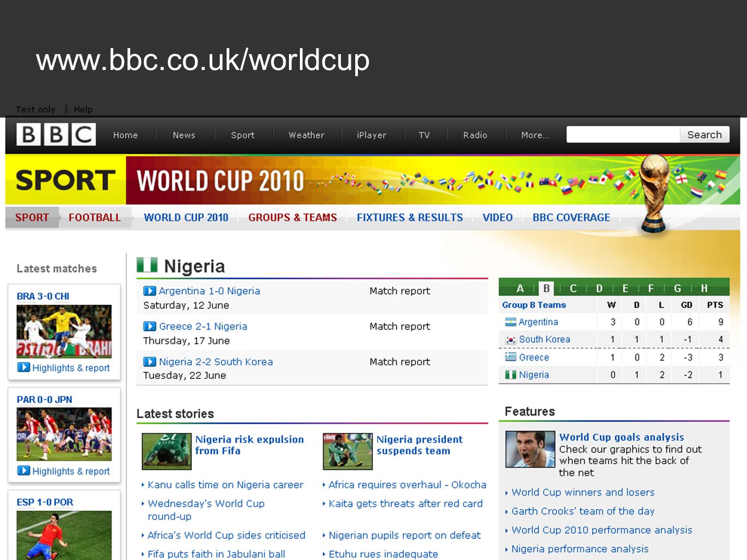Select VIDEO tab in section navigation
747x560 pixels.
497,218
